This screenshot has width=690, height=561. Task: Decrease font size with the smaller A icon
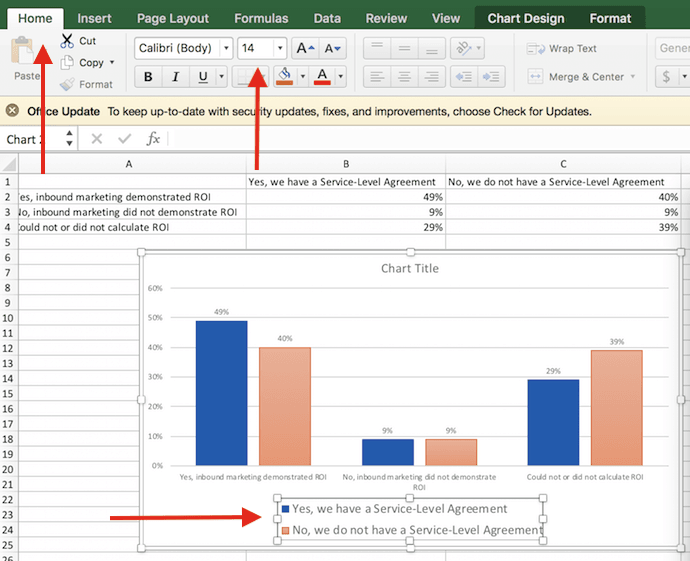(333, 48)
